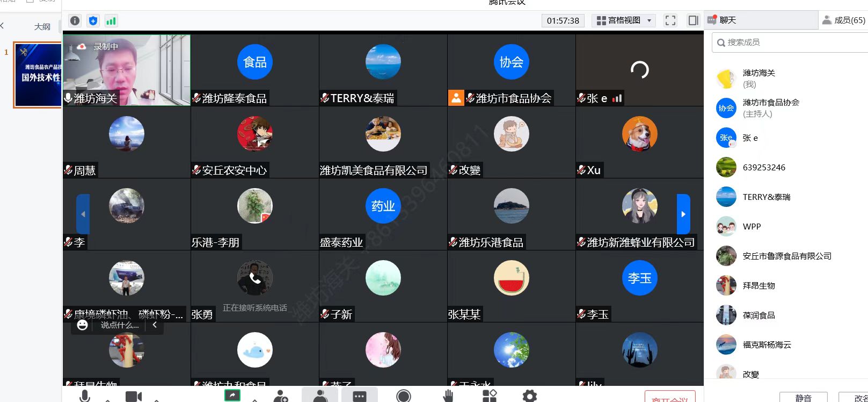Click the 静音 mute button in members panel
This screenshot has height=402, width=868.
(x=804, y=398)
